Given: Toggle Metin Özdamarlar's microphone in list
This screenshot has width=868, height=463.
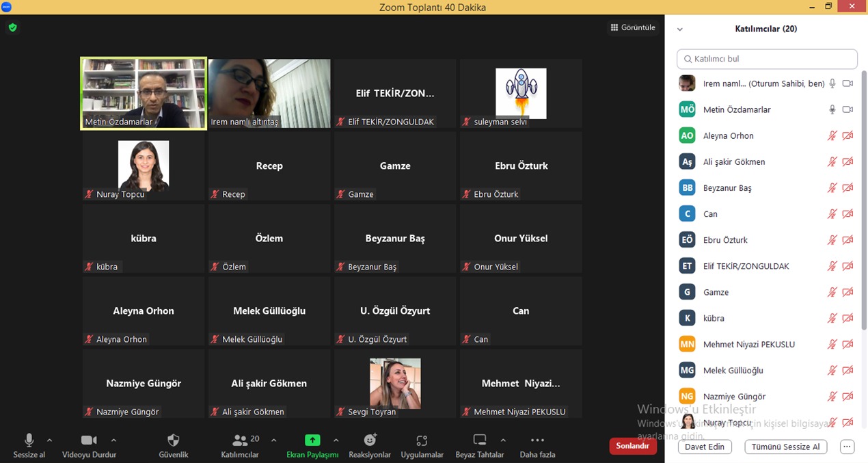Looking at the screenshot, I should click(832, 109).
